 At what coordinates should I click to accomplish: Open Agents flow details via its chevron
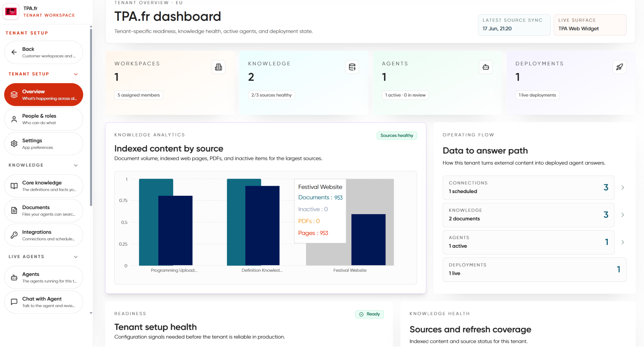623,242
